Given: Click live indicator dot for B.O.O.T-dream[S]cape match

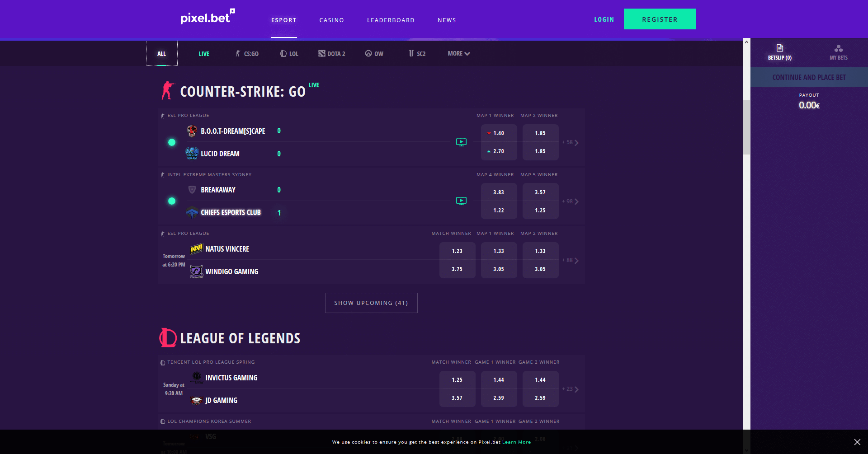Looking at the screenshot, I should point(172,142).
